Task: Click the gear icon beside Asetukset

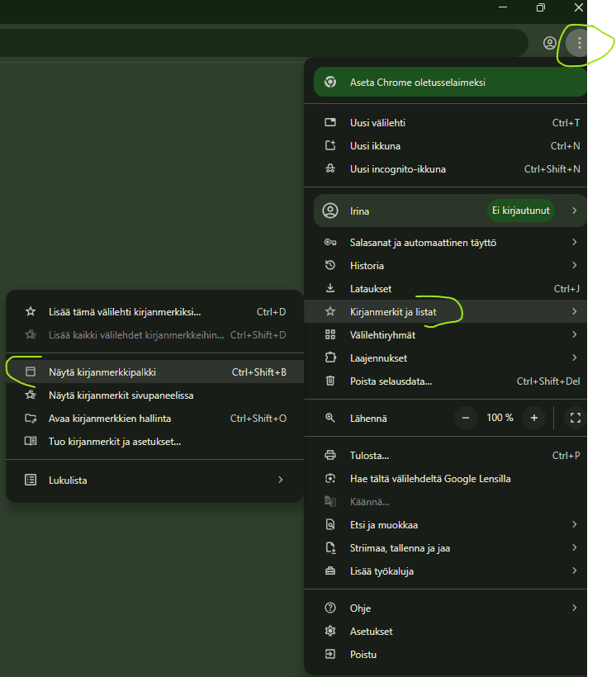Action: (330, 631)
